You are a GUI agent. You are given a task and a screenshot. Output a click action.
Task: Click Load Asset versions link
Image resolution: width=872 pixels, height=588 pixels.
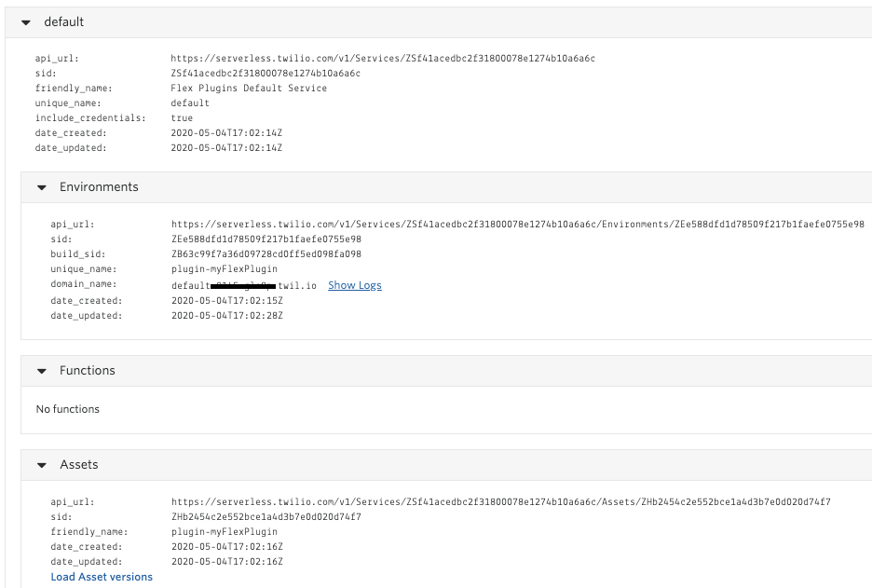click(102, 577)
